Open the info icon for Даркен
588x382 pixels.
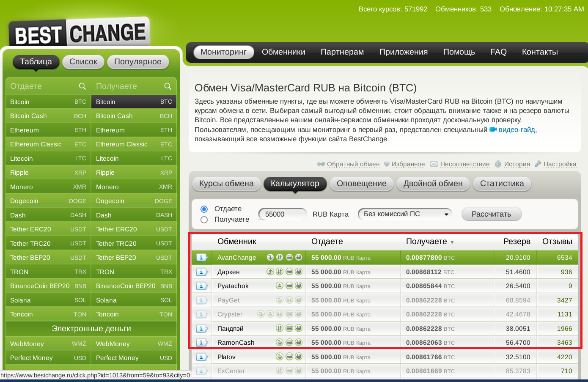pyautogui.click(x=202, y=272)
